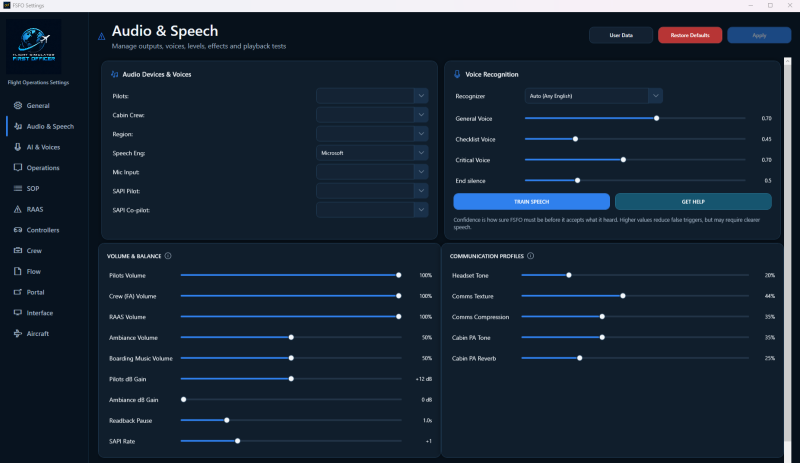The image size is (800, 463).
Task: Click the Apply button
Action: (x=759, y=35)
